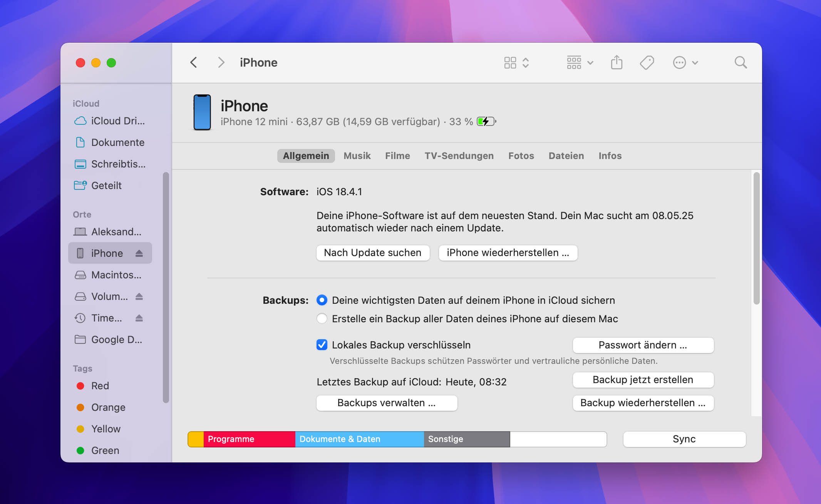Toggle Lokales Backup verschlüsseln checkbox

point(322,345)
